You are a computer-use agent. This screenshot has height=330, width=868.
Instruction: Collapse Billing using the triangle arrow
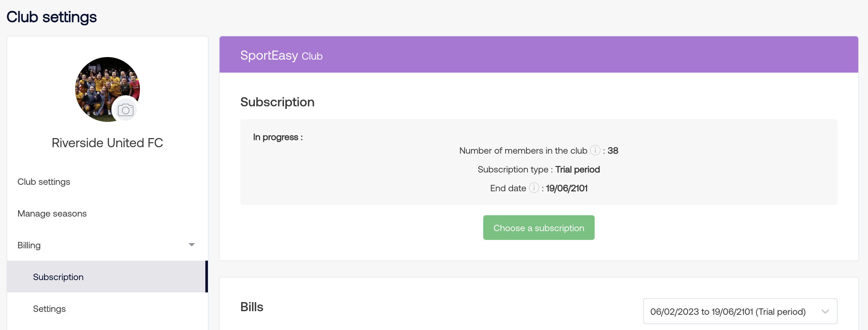(x=192, y=245)
